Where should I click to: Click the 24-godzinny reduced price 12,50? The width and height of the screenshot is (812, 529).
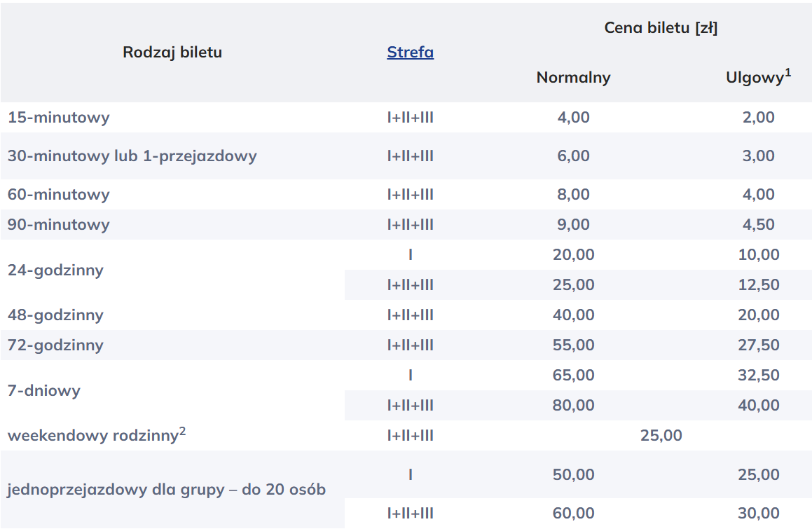[x=758, y=285]
